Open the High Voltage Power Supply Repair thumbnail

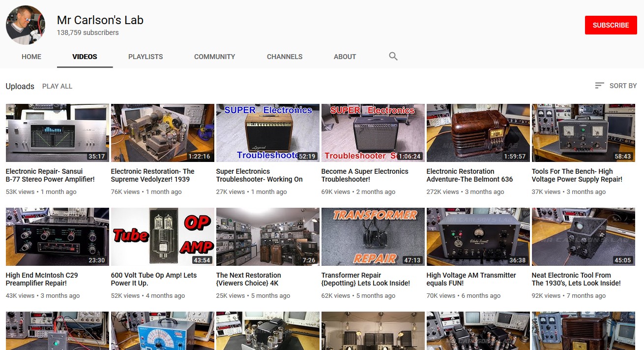coord(584,133)
